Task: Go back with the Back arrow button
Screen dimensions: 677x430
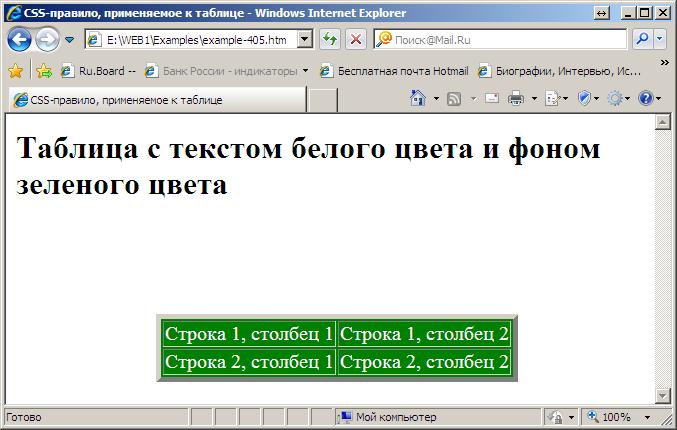Action: pos(19,40)
